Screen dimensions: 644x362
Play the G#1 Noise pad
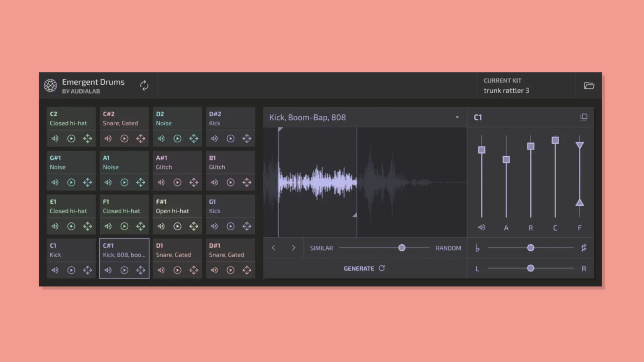coord(71,182)
